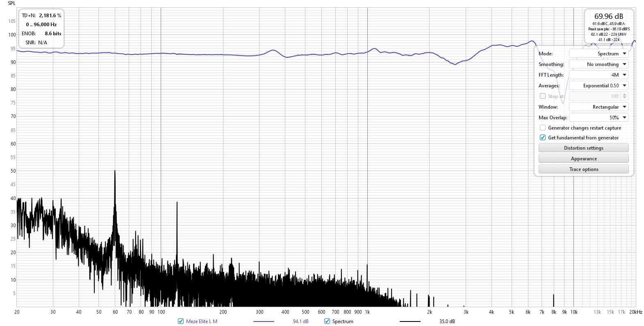The width and height of the screenshot is (644, 326).
Task: Click the 0 .. 96,000 Hz range text
Action: [x=41, y=25]
